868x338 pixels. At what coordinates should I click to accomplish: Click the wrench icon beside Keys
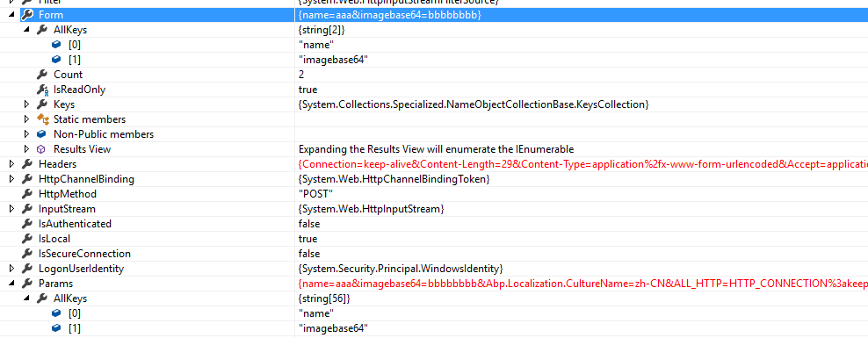pos(42,104)
